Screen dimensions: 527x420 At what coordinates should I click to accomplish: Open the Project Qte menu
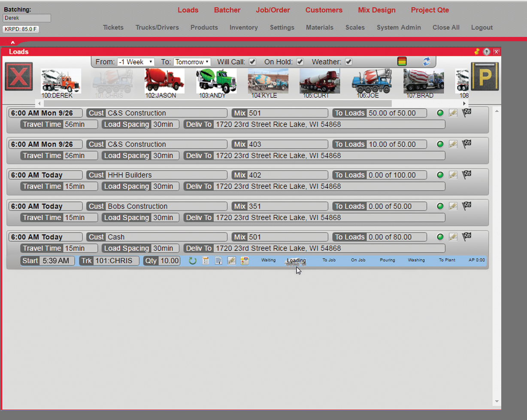click(430, 10)
